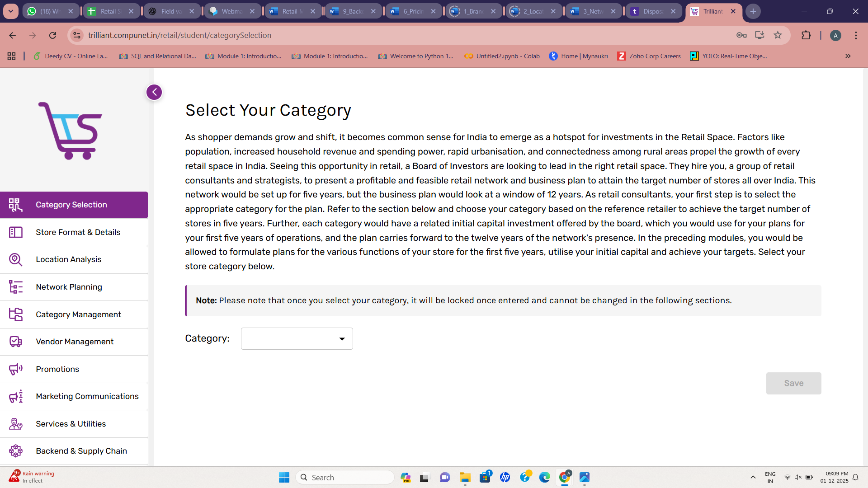Click the Location Analysis magnifier icon

(15, 259)
